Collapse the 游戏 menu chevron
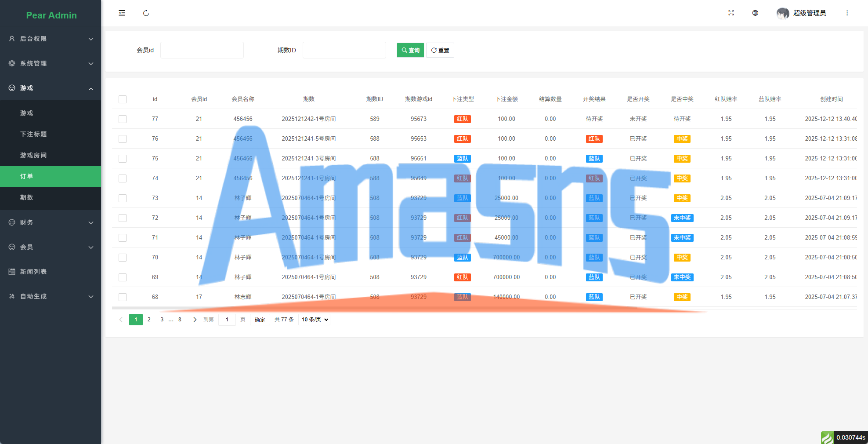868x444 pixels. point(91,88)
